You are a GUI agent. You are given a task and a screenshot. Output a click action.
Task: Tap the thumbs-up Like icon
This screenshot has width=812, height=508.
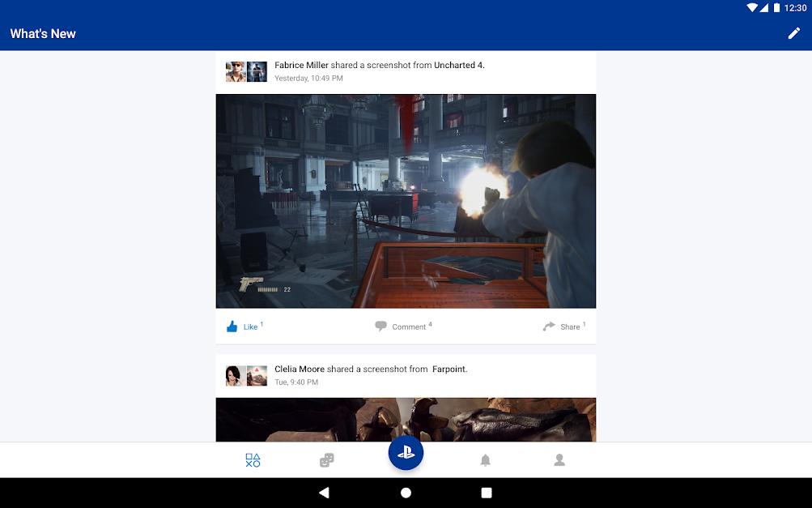(x=233, y=326)
